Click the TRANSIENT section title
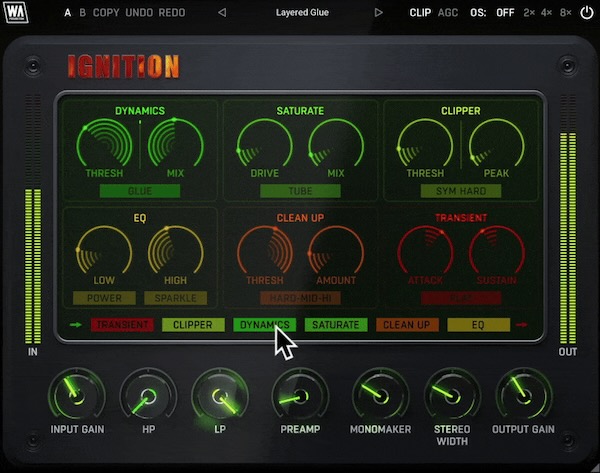 click(x=461, y=218)
